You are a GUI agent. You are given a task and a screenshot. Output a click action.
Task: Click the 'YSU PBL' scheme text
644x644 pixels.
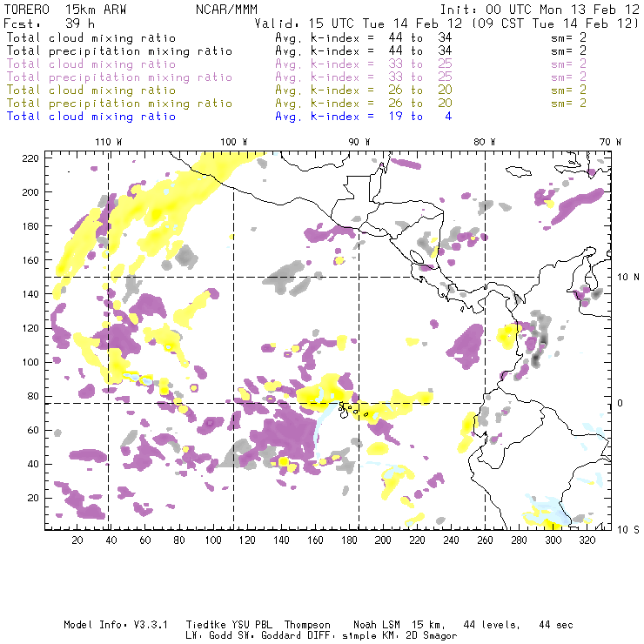[x=252, y=625]
